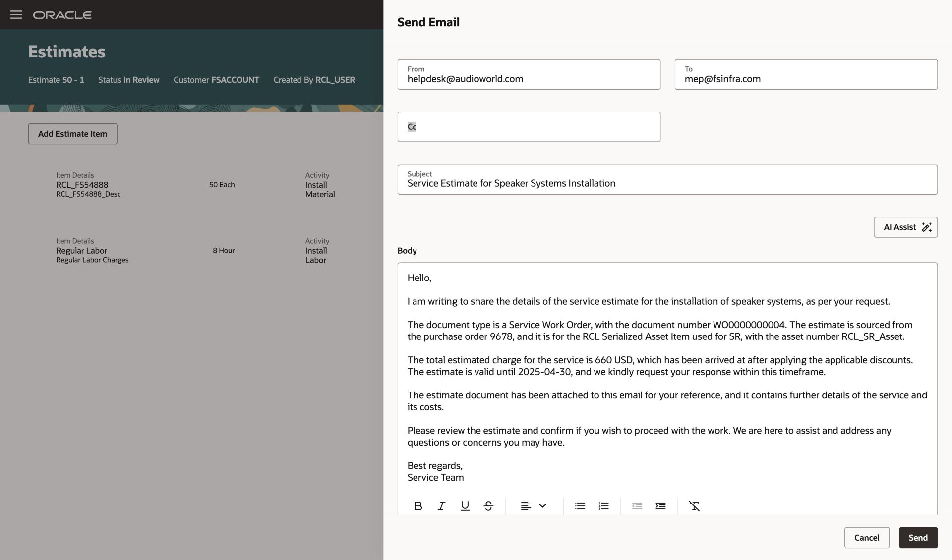The width and height of the screenshot is (952, 560).
Task: Toggle bold formatting in email body
Action: pyautogui.click(x=418, y=506)
